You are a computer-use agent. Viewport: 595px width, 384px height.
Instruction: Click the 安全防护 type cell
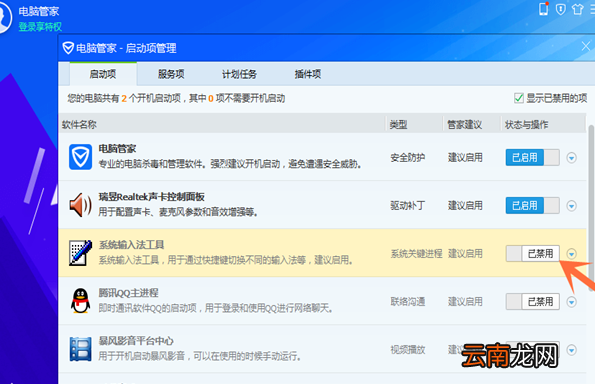(408, 157)
